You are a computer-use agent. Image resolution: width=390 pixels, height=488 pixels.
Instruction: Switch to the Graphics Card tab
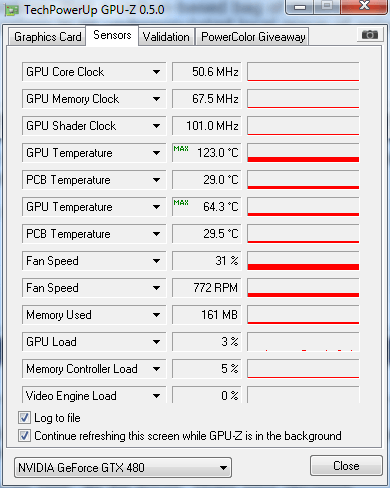(47, 37)
